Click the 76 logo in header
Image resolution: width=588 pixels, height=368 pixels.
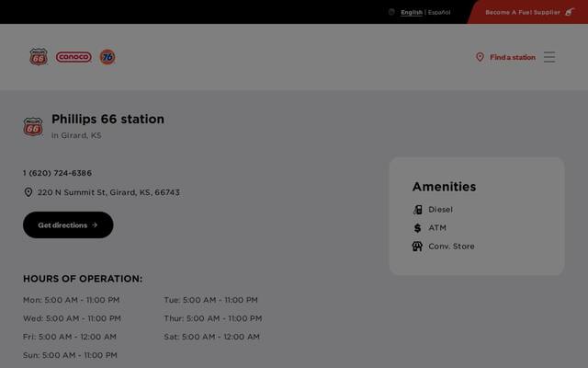coord(107,57)
